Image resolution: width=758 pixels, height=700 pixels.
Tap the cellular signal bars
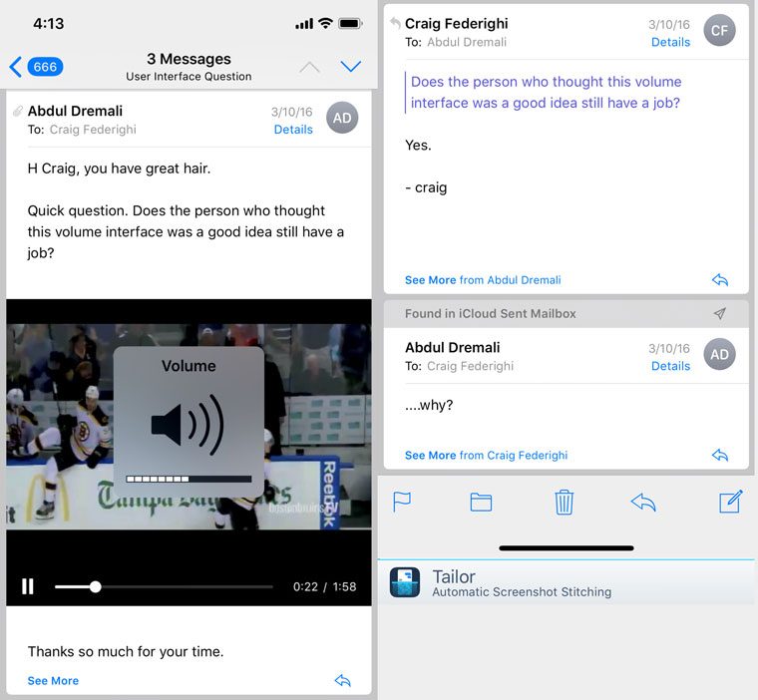(304, 24)
